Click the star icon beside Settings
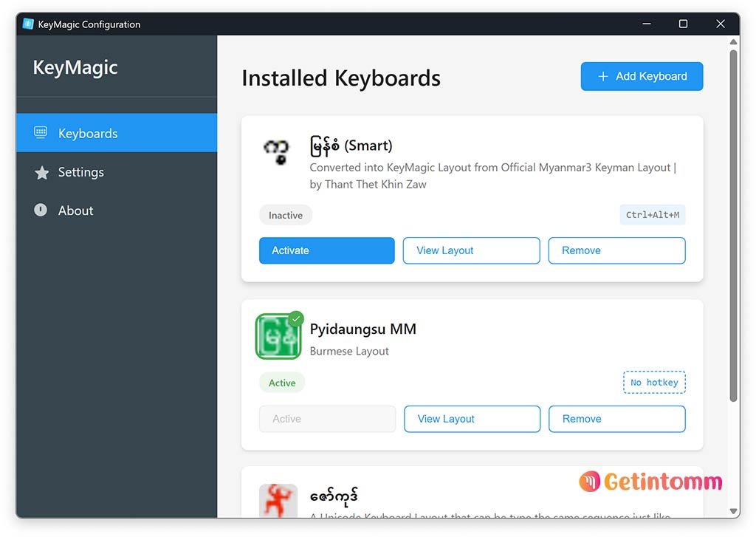This screenshot has width=756, height=537. point(41,172)
